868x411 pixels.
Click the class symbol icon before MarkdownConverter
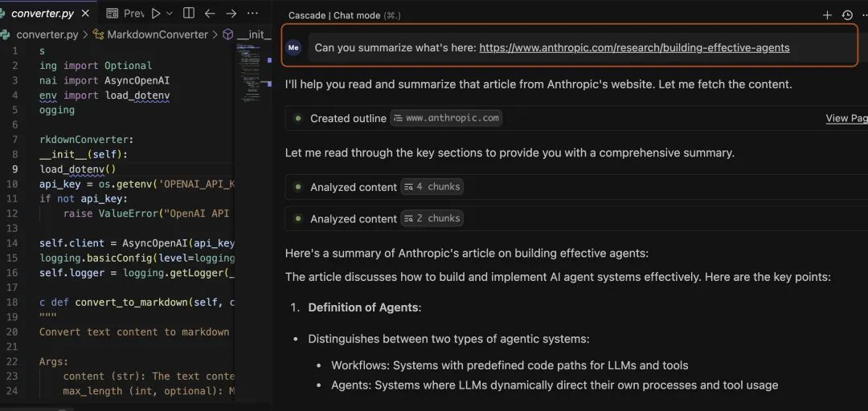pyautogui.click(x=99, y=35)
